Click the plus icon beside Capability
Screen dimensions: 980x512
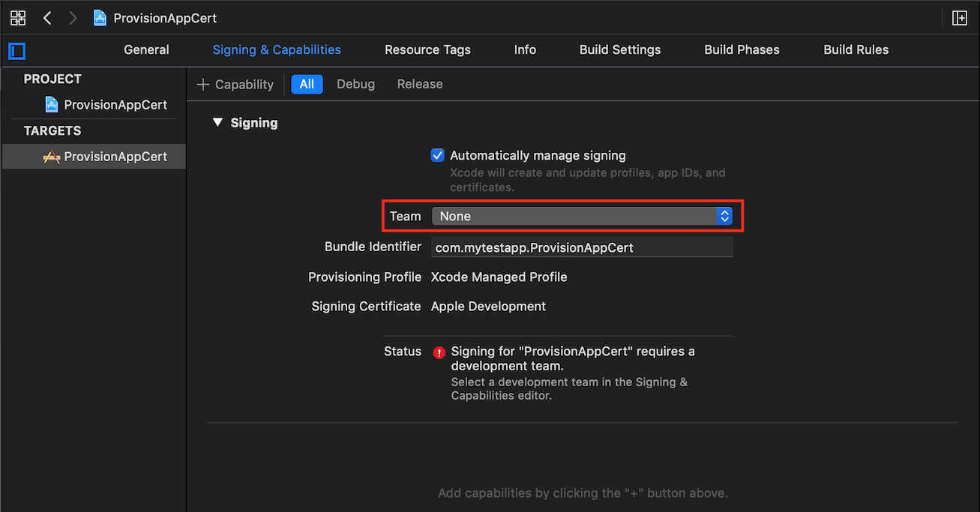click(202, 85)
